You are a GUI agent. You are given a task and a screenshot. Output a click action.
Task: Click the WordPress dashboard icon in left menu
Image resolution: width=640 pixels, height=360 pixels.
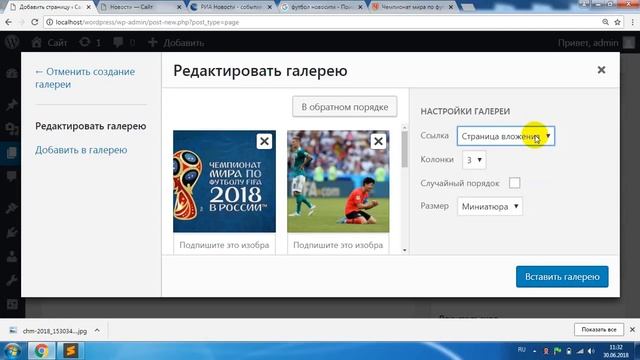(11, 73)
